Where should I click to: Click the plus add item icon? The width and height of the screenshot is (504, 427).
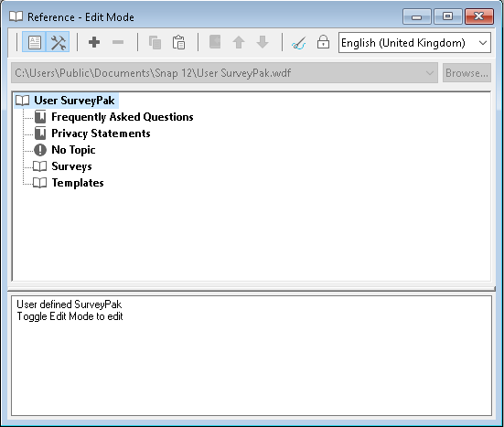(94, 42)
